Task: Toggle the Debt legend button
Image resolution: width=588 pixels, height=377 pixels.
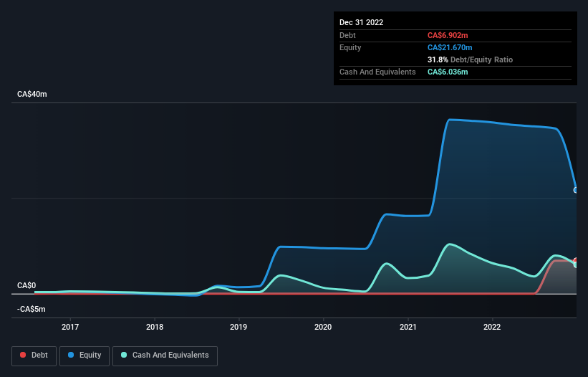Action: [x=34, y=355]
